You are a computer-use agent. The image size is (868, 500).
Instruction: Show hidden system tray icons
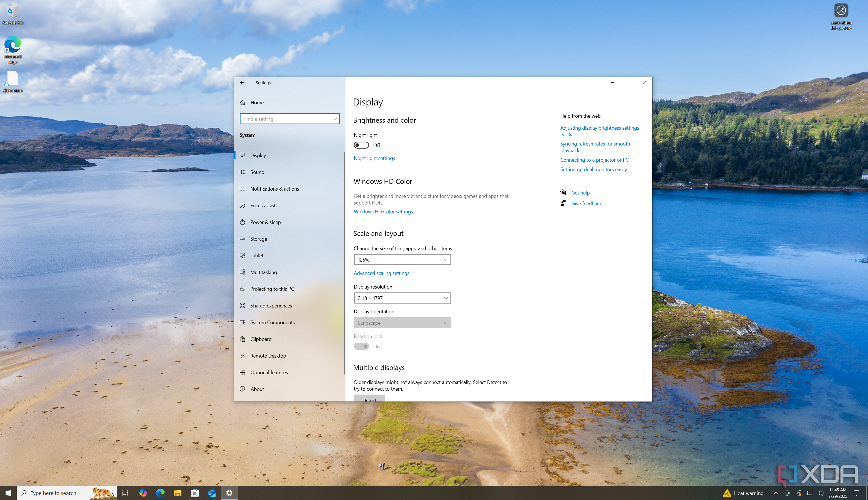click(x=776, y=493)
